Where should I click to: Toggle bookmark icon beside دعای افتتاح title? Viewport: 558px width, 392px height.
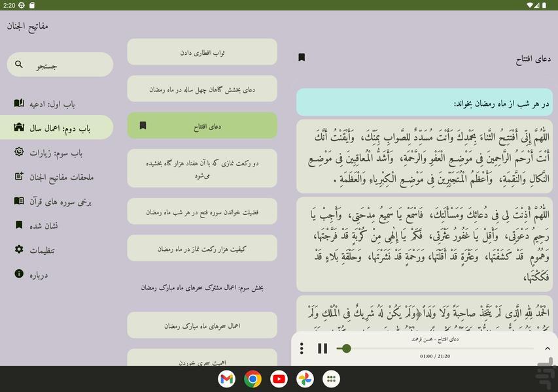[302, 57]
